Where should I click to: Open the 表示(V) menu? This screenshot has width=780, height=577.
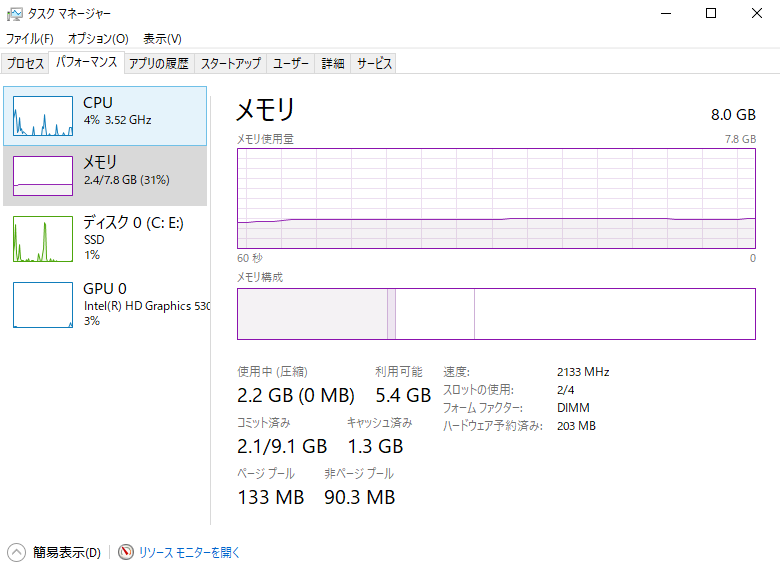click(x=162, y=38)
